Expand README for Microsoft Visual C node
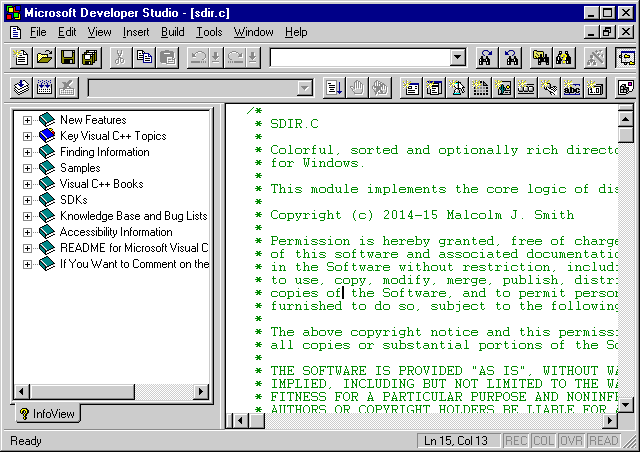The width and height of the screenshot is (640, 452). (27, 248)
